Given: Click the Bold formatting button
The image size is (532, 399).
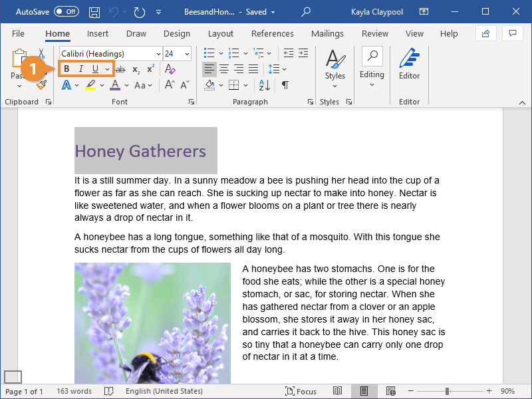Looking at the screenshot, I should pyautogui.click(x=66, y=69).
